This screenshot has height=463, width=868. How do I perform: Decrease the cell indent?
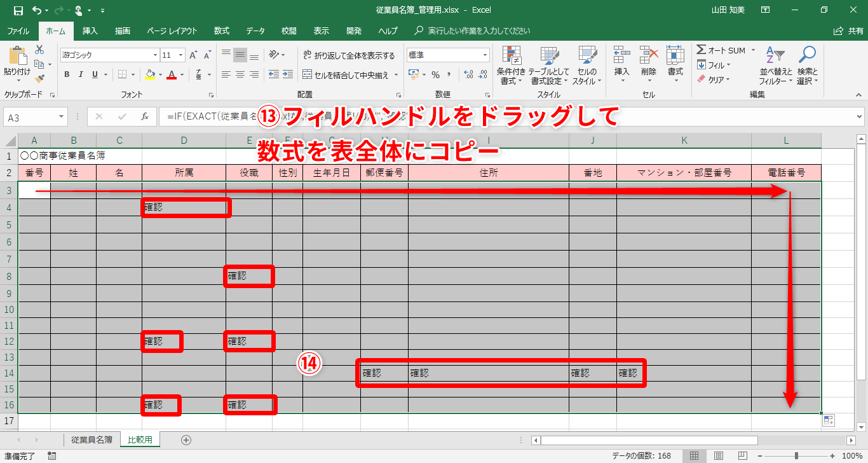274,74
